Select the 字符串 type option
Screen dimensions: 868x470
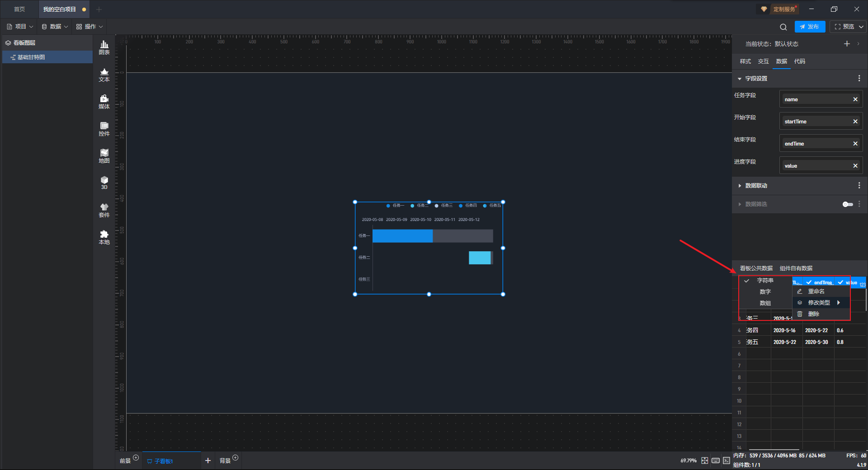click(765, 281)
